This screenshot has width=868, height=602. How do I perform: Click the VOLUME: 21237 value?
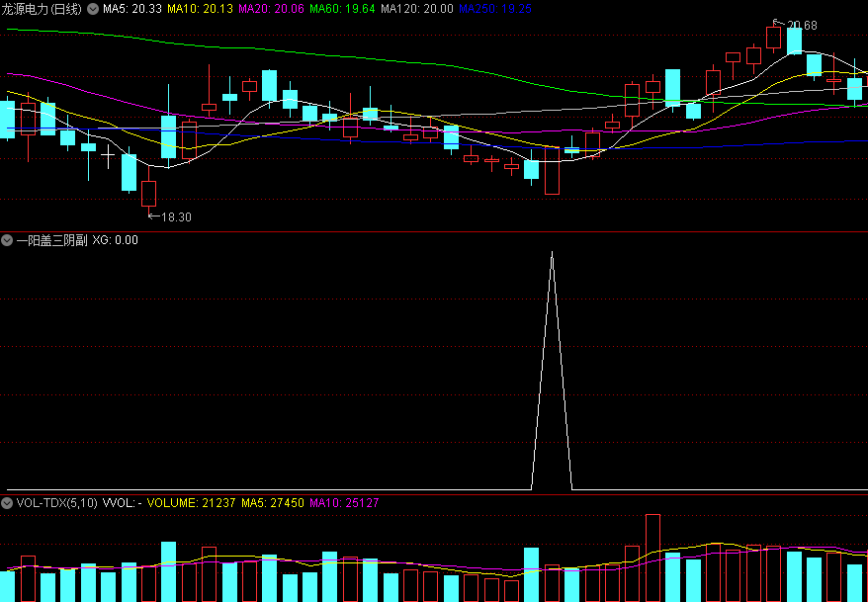pos(191,503)
